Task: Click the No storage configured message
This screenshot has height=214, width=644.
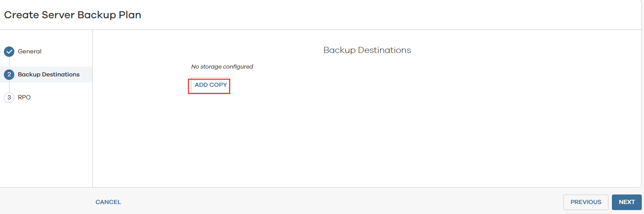Action: coord(222,67)
